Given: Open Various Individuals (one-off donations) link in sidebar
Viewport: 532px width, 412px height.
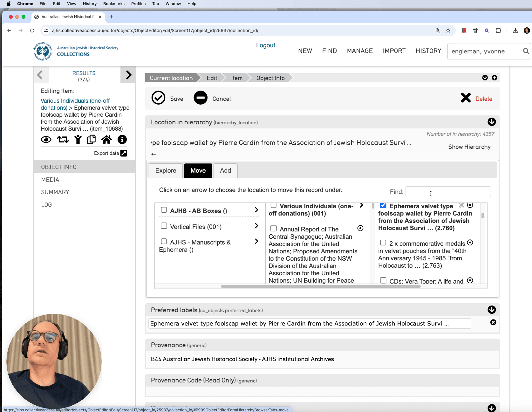Looking at the screenshot, I should coord(75,104).
